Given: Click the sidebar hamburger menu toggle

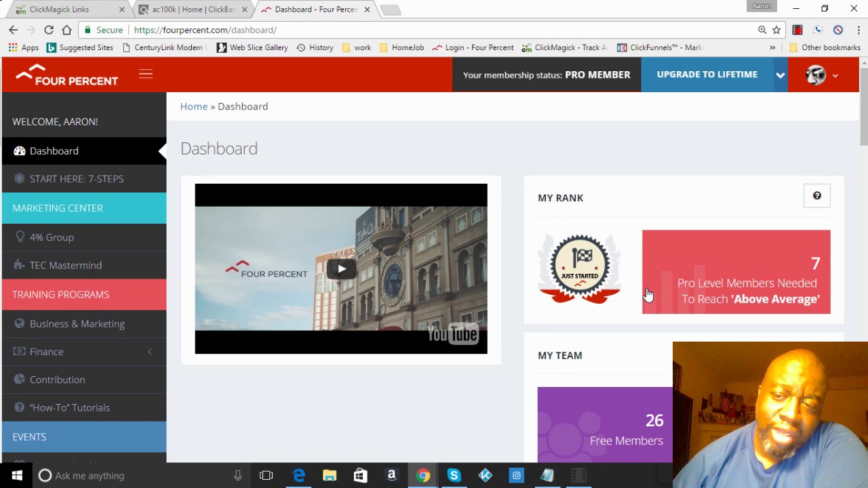Looking at the screenshot, I should coord(146,75).
